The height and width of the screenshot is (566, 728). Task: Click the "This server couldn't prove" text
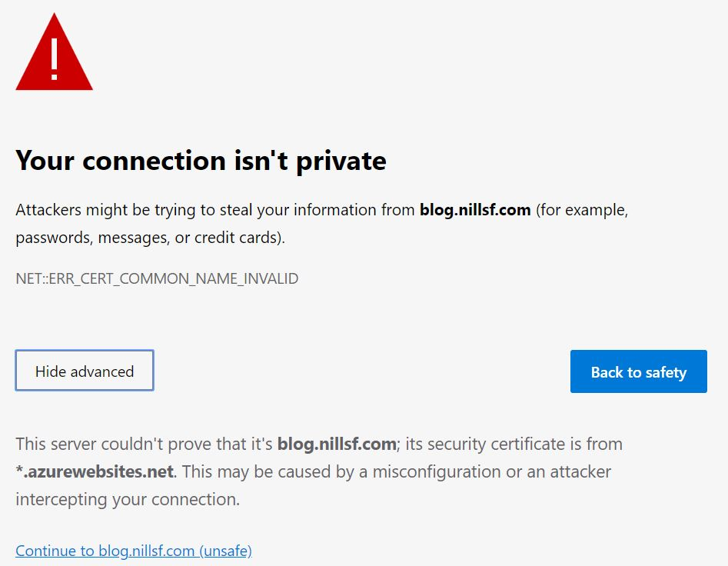(x=144, y=444)
